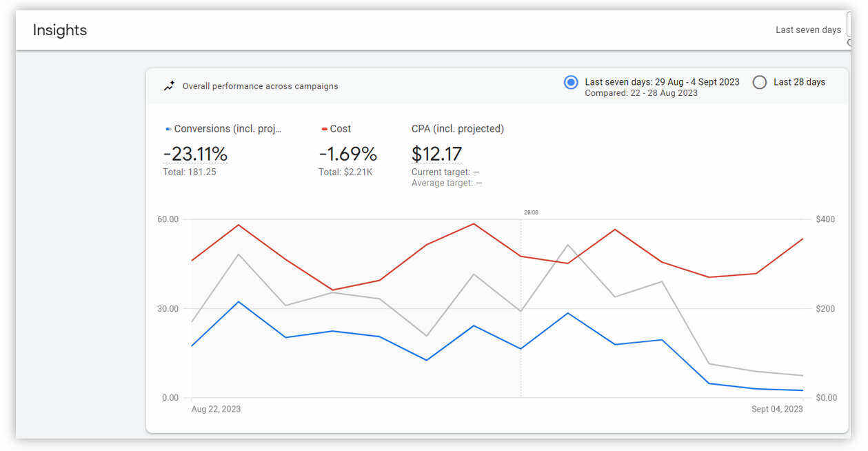The height and width of the screenshot is (451, 868).
Task: Click the 29/08 chart marker
Action: point(531,212)
